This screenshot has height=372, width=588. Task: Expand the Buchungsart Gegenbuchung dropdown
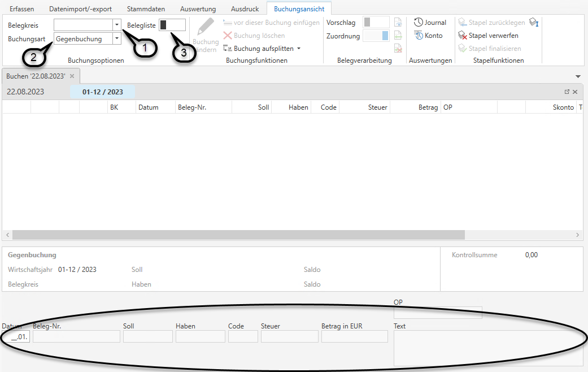pyautogui.click(x=116, y=39)
